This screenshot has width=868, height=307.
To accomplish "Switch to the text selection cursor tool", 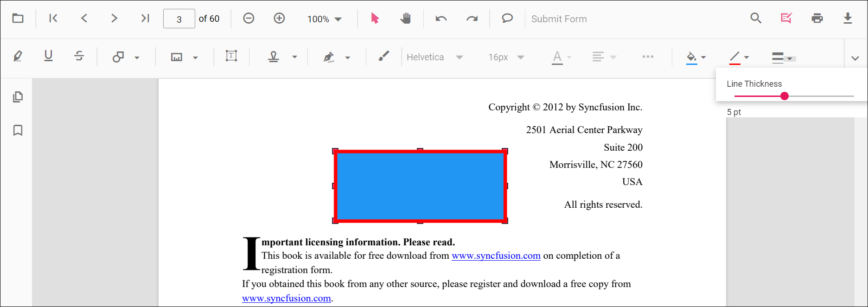I will coord(375,19).
